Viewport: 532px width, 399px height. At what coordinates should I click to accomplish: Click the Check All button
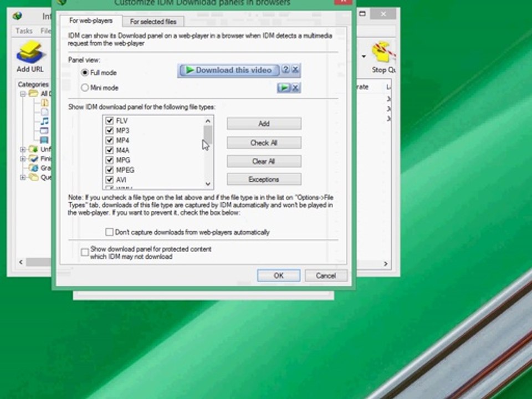264,142
